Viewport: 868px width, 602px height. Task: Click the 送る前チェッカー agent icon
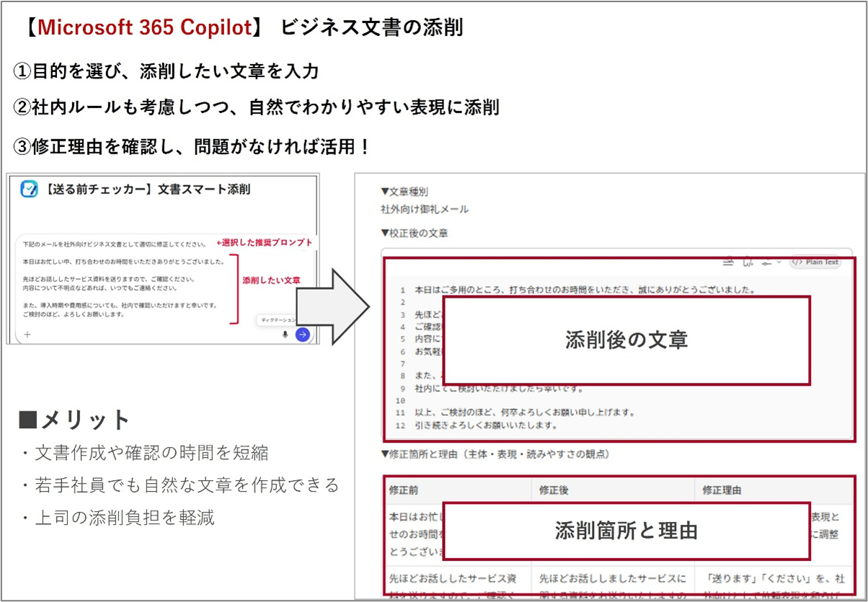(29, 190)
